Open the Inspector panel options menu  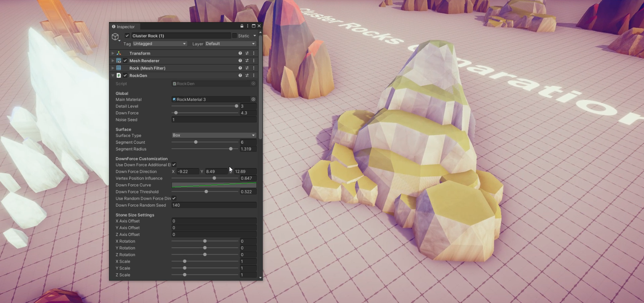248,26
